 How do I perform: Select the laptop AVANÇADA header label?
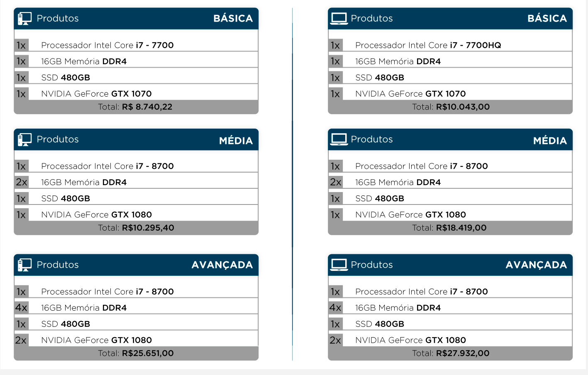coord(536,265)
